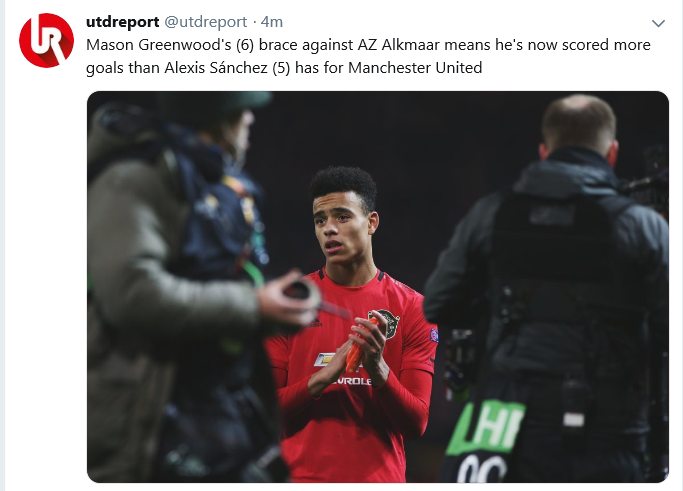Screen dimensions: 683x491
Task: Expand the tweet options chevron menu
Action: click(x=658, y=23)
